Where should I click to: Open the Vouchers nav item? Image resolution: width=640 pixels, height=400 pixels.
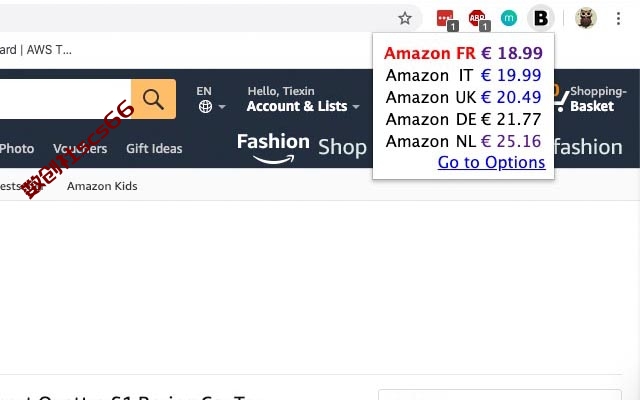(x=80, y=149)
